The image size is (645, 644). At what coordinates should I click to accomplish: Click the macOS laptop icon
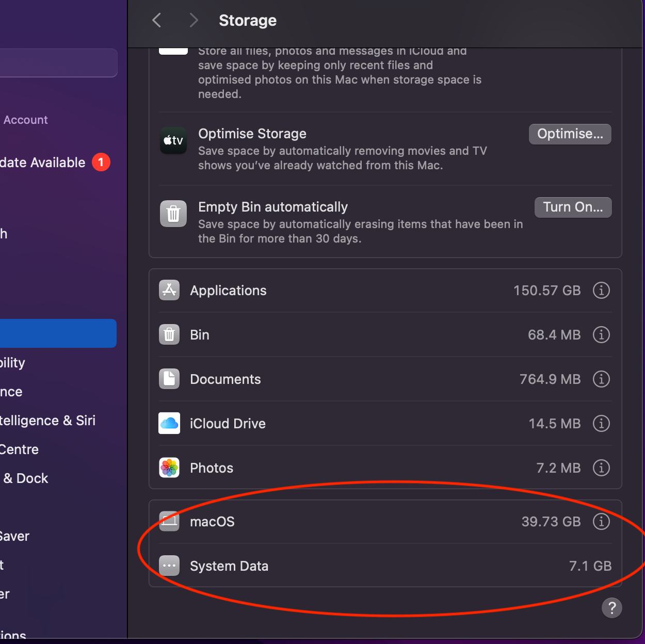pyautogui.click(x=169, y=521)
